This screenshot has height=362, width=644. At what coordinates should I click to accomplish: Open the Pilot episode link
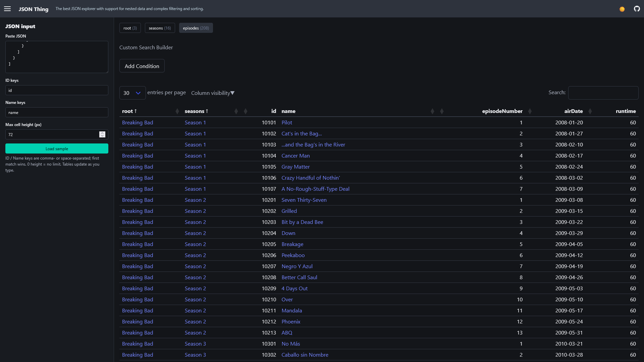[287, 123]
